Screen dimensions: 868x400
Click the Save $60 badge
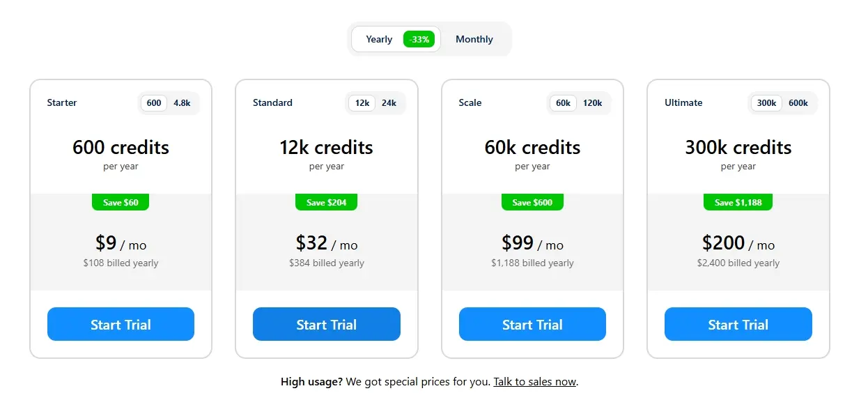[x=121, y=203]
